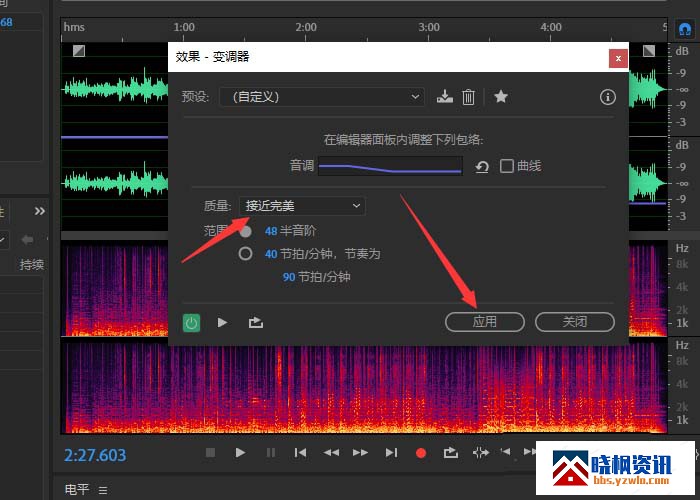Viewport: 700px width, 500px height.
Task: Open the 质量 quality dropdown
Action: point(302,206)
